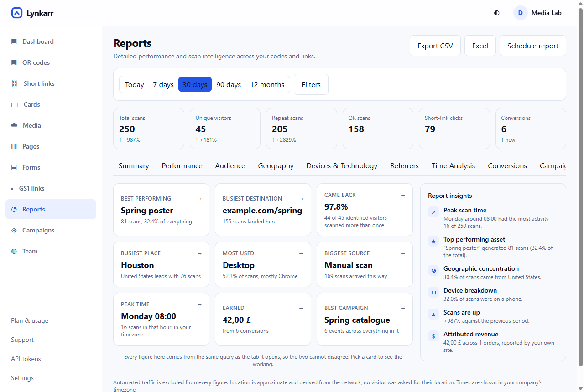Open the Time Analysis tab

click(x=453, y=166)
